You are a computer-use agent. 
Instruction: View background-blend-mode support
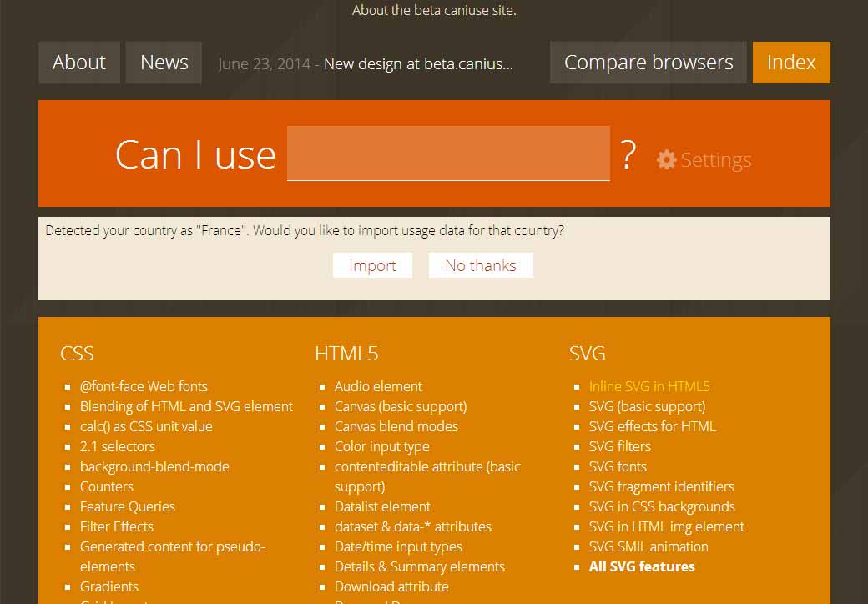point(154,466)
